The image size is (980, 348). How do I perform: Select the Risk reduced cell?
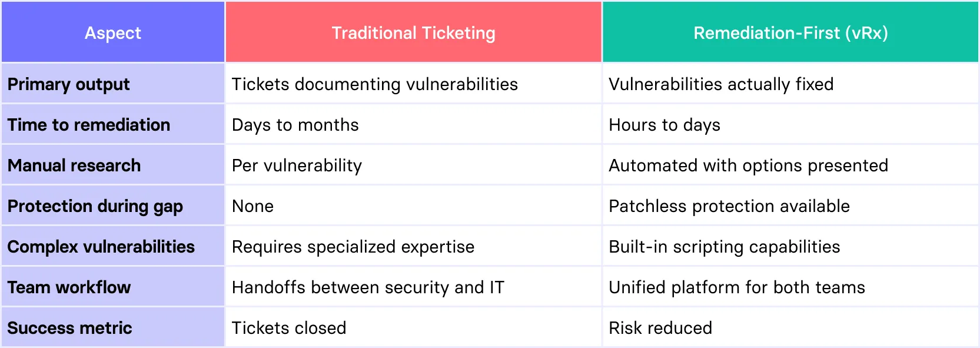[790, 327]
